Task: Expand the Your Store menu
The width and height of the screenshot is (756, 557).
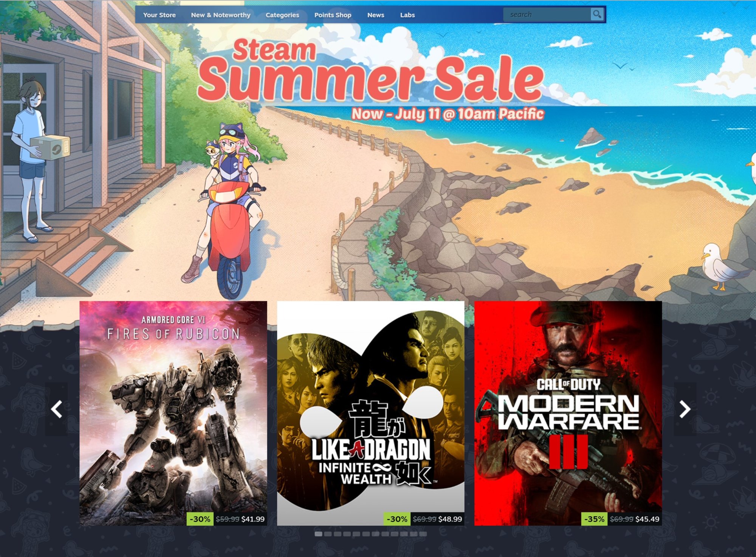Action: click(x=159, y=15)
